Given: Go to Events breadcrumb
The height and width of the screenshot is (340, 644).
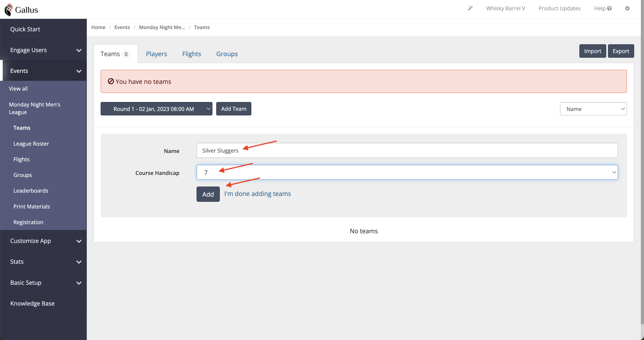Looking at the screenshot, I should click(x=122, y=27).
